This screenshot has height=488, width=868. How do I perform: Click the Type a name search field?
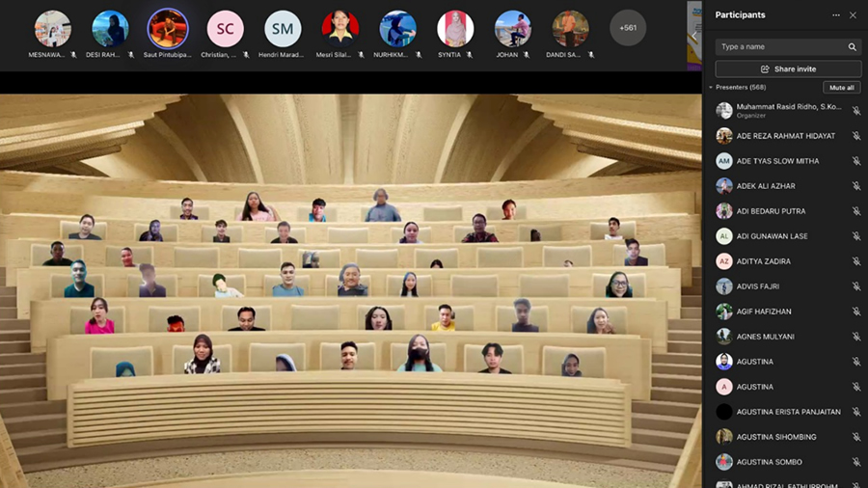tap(779, 46)
